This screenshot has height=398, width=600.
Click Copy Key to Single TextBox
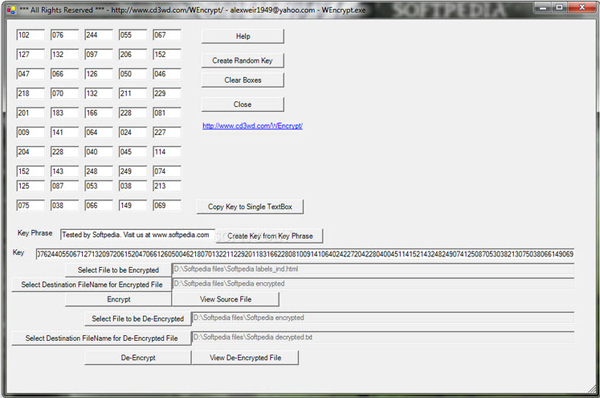pos(250,207)
